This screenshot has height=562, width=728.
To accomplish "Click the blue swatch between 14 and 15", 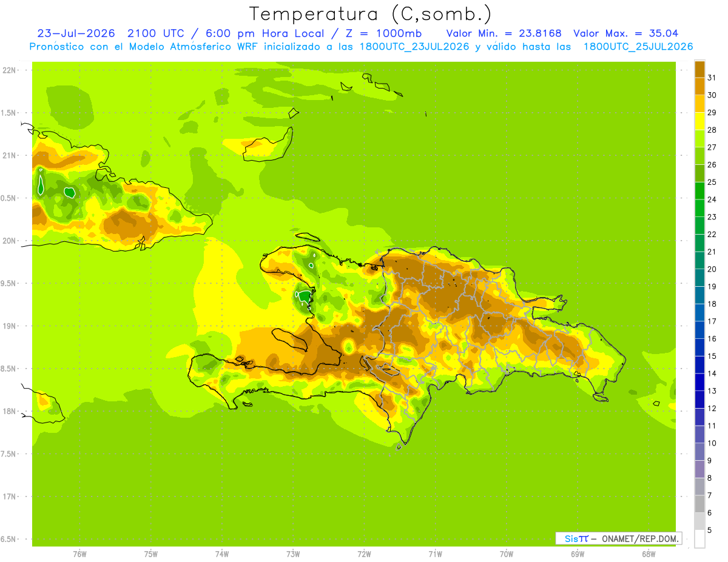I will (x=699, y=365).
